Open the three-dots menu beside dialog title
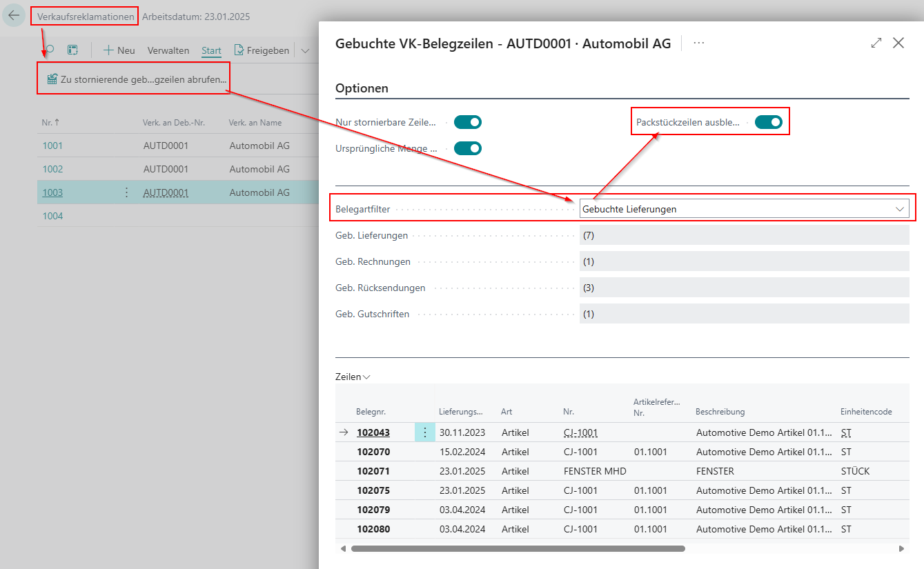Image resolution: width=924 pixels, height=569 pixels. coord(699,43)
